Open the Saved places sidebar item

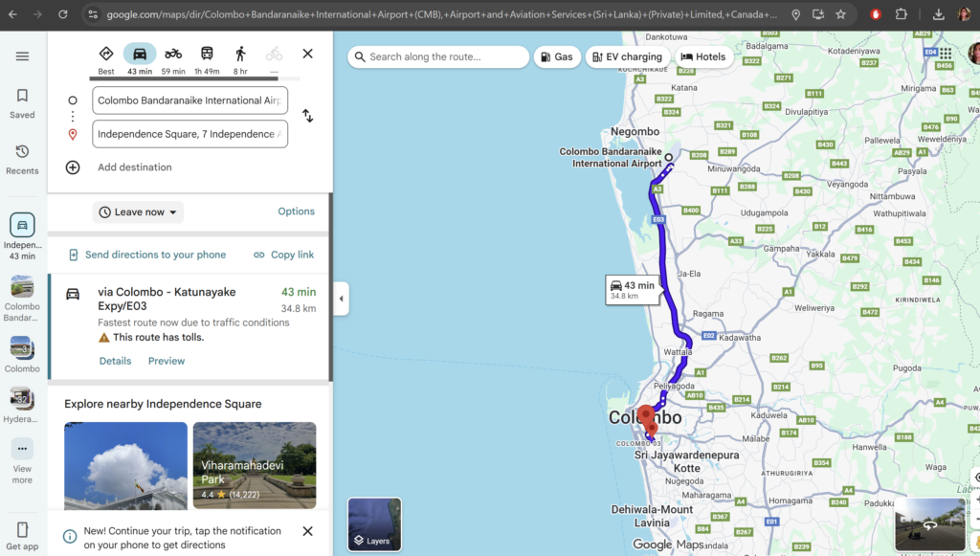pos(22,103)
